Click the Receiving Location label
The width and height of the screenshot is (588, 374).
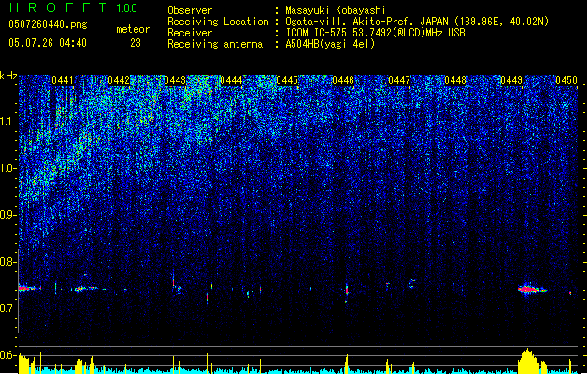218,22
